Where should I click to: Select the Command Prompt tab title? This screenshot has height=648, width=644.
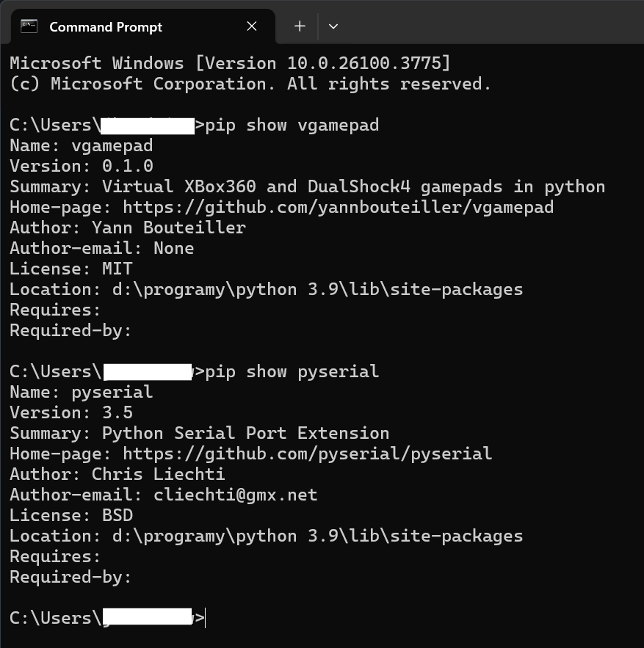106,26
